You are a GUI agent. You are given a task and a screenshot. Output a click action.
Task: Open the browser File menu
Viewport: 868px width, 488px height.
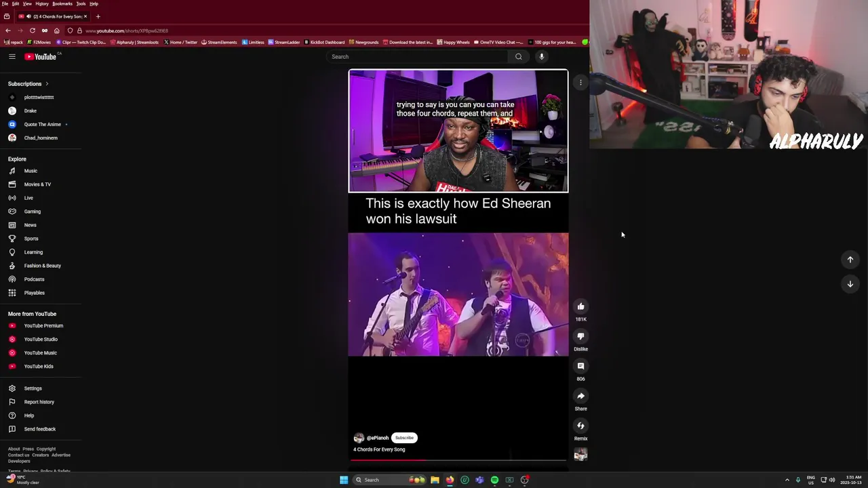point(5,3)
